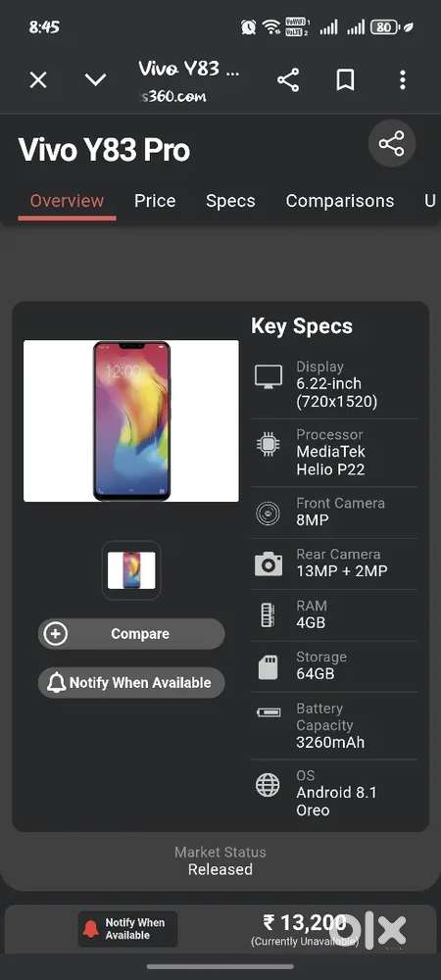The image size is (441, 980).
Task: Open the three-dot overflow menu
Action: (x=402, y=80)
